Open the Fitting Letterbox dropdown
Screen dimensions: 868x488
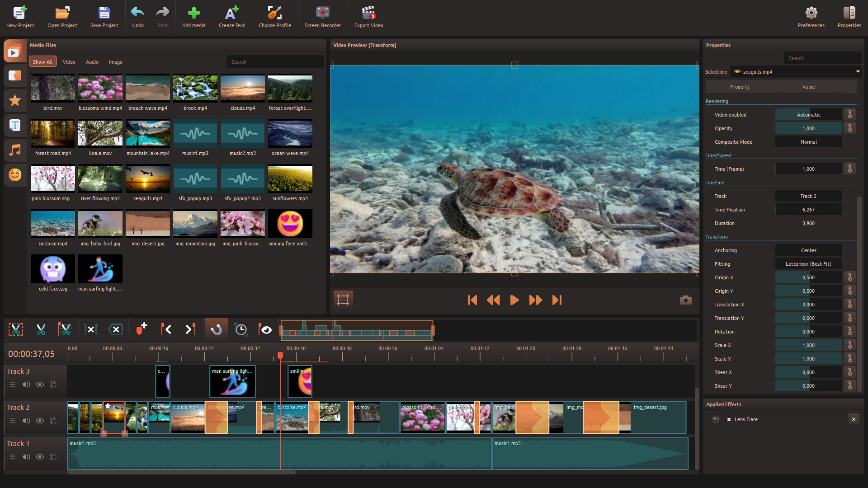pos(808,264)
